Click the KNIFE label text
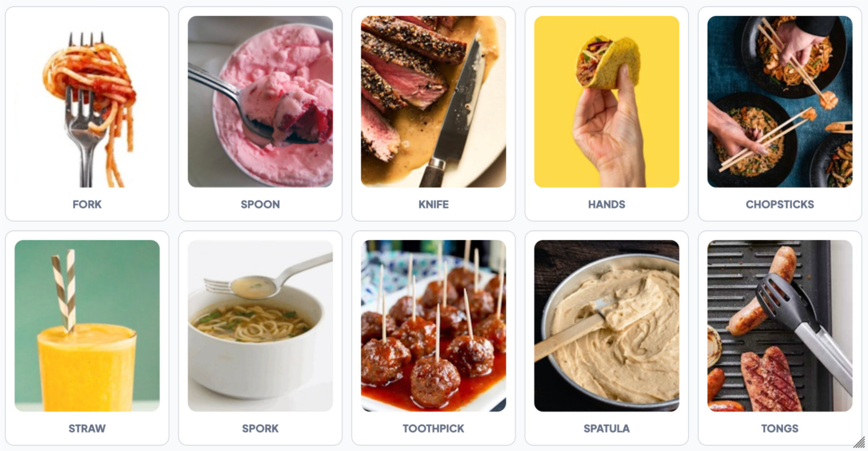This screenshot has height=451, width=868. (434, 204)
